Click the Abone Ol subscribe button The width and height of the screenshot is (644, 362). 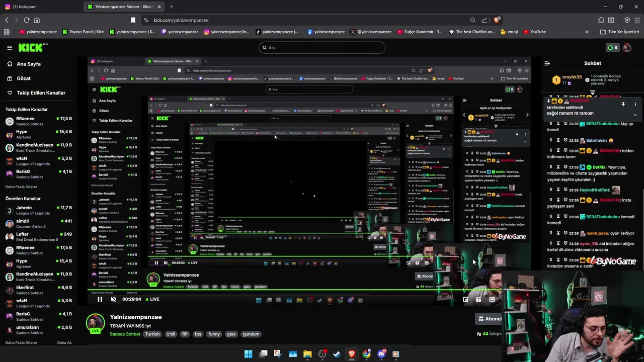tap(489, 319)
